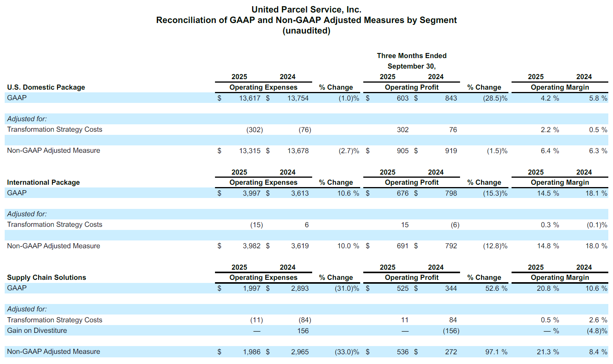Screen dimensions: 613x364
Task: Click the (unaudited) subtitle text
Action: (306, 30)
